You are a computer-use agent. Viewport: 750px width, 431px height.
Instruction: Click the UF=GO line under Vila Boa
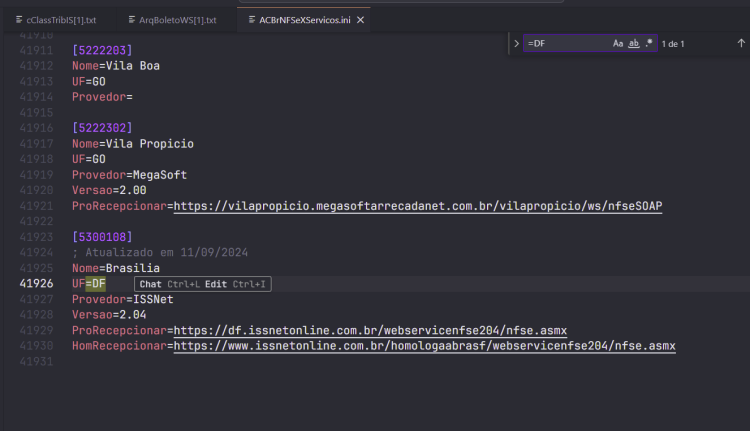click(89, 82)
